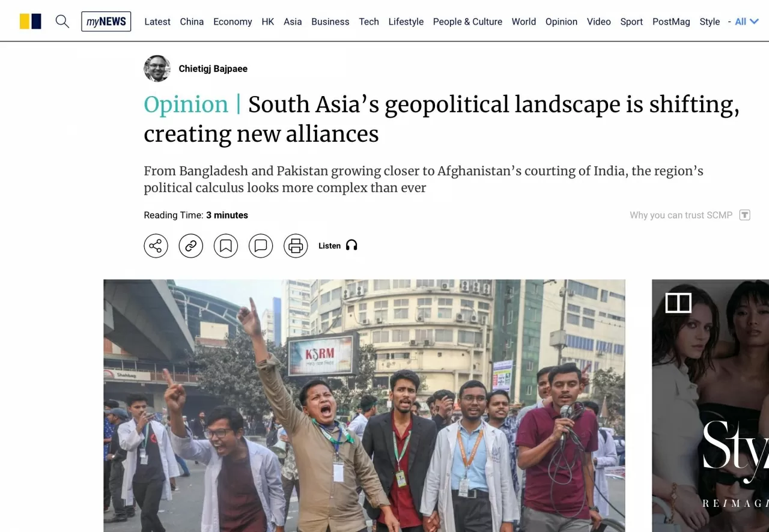Click Why you can trust SCMP
This screenshot has width=769, height=532.
click(x=681, y=215)
